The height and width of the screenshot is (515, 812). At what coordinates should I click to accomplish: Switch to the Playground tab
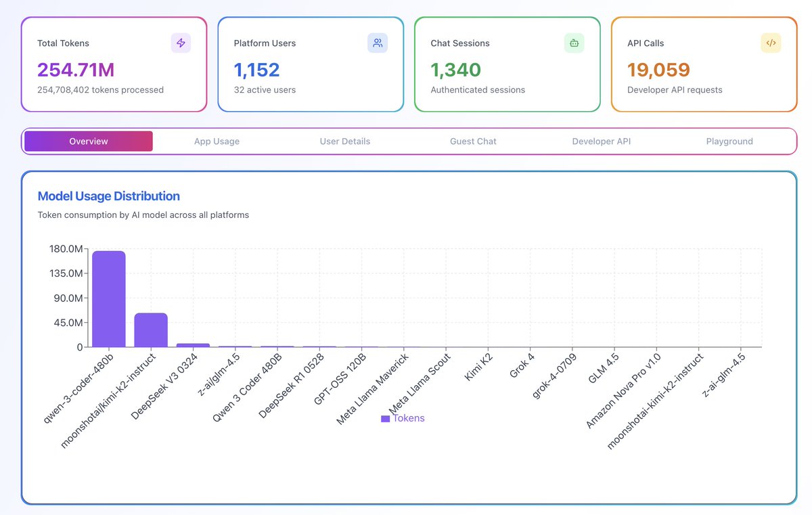(729, 141)
